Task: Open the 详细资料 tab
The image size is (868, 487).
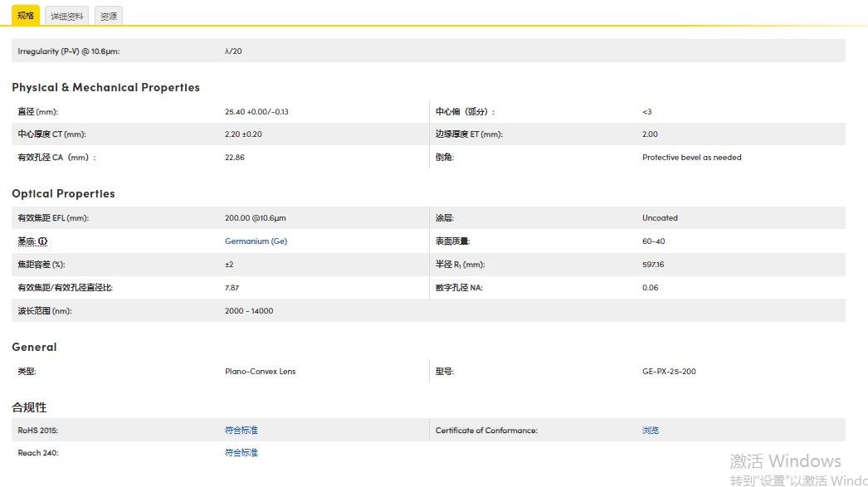Action: click(x=67, y=16)
